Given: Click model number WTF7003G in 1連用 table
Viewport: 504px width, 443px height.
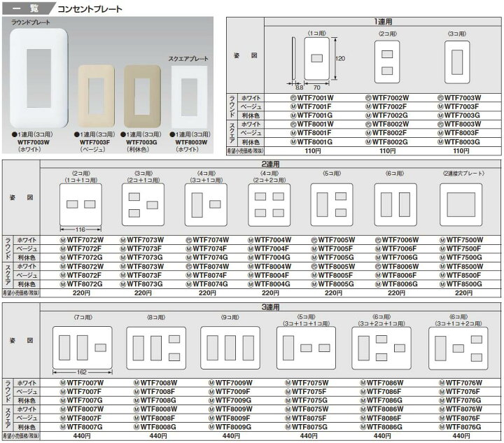Looking at the screenshot, I should click(462, 115).
